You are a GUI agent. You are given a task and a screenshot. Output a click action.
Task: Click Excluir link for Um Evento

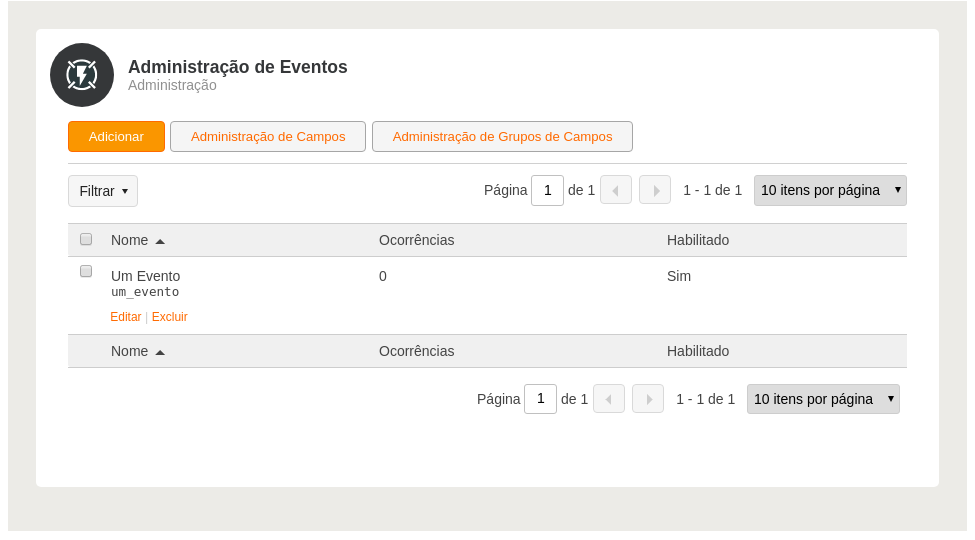[x=170, y=317]
